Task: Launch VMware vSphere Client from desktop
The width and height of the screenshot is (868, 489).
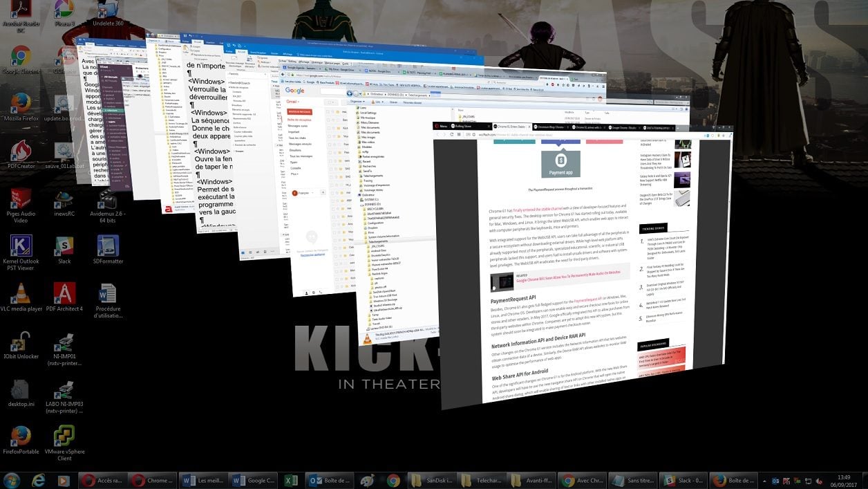Action: click(x=64, y=444)
